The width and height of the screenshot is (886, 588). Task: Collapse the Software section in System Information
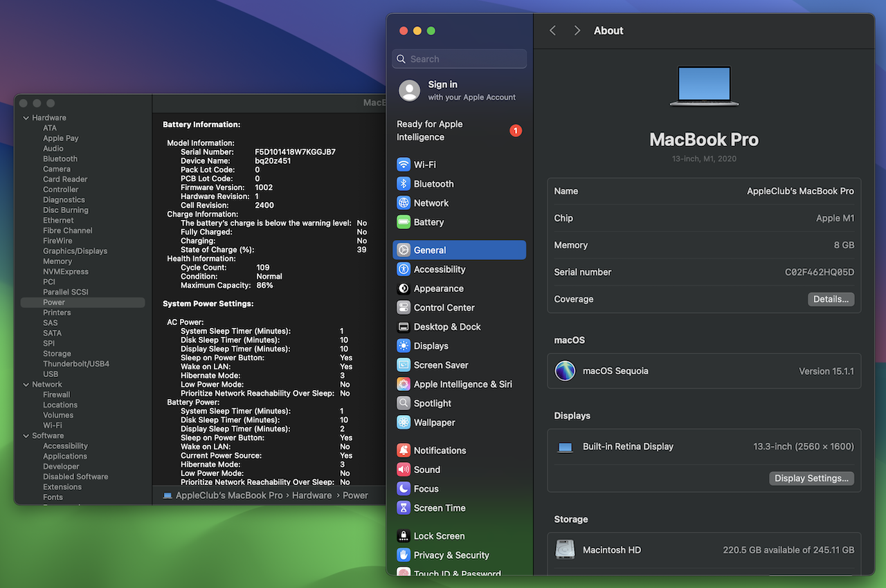[26, 436]
